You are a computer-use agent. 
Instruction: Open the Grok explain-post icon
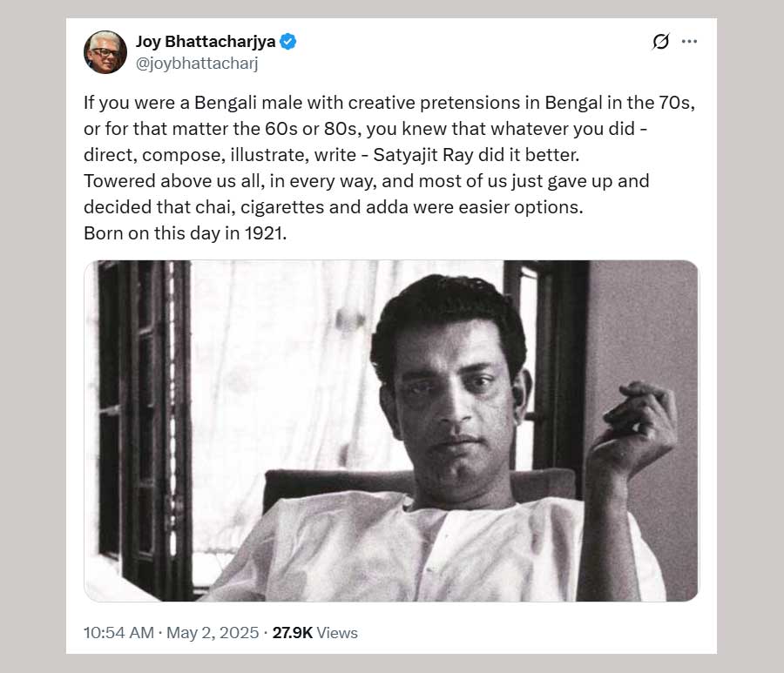tap(660, 42)
